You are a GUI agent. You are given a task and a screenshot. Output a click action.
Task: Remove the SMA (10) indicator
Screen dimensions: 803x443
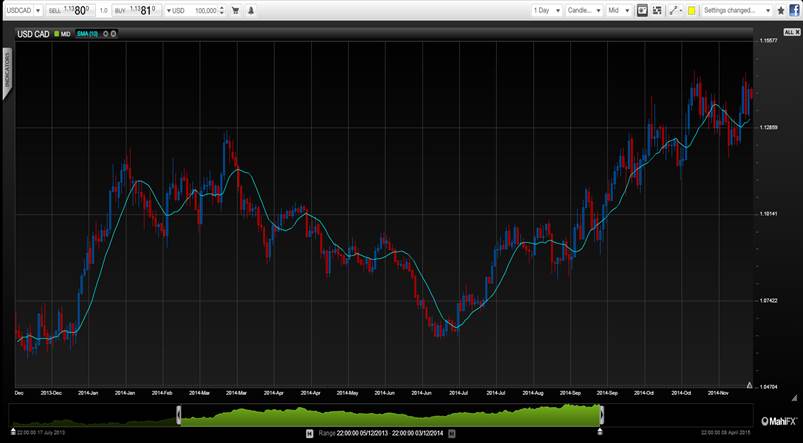[x=114, y=33]
